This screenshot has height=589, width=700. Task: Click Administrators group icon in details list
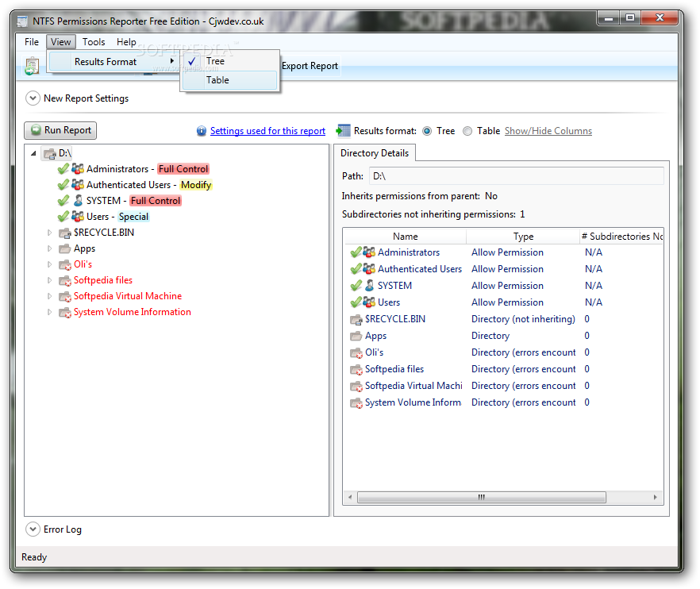[x=369, y=252]
